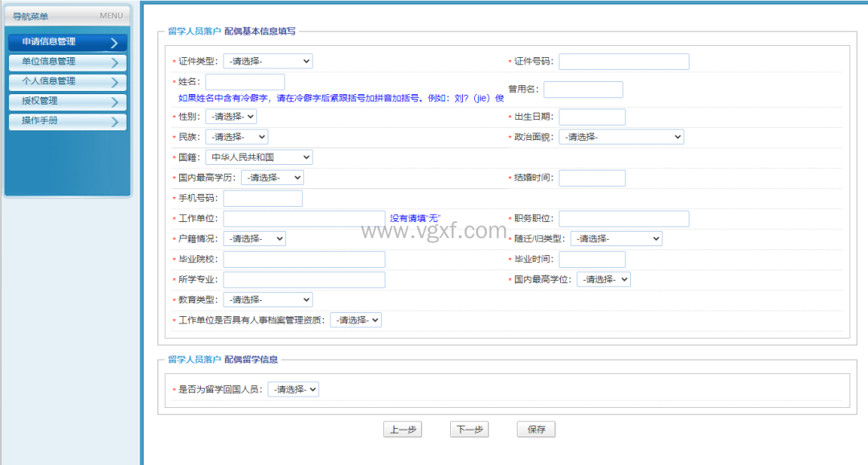Click chevron icon next to 个人信息管理
The image size is (868, 465).
pos(114,83)
